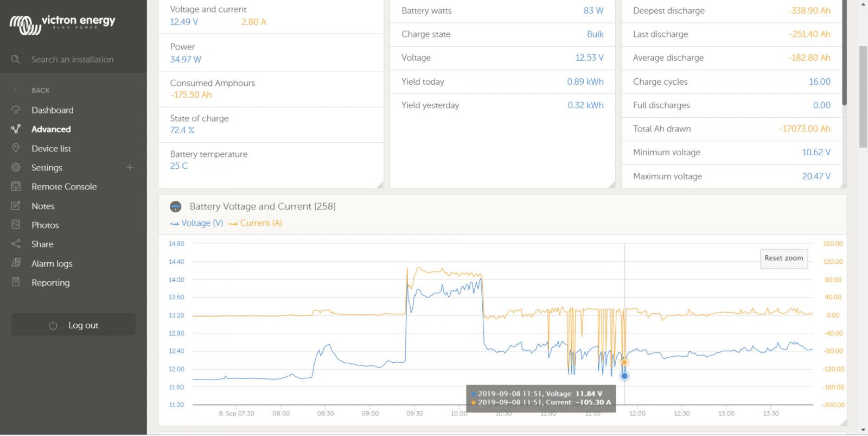Open the Advanced menu item
The width and height of the screenshot is (868, 436).
pyautogui.click(x=51, y=129)
